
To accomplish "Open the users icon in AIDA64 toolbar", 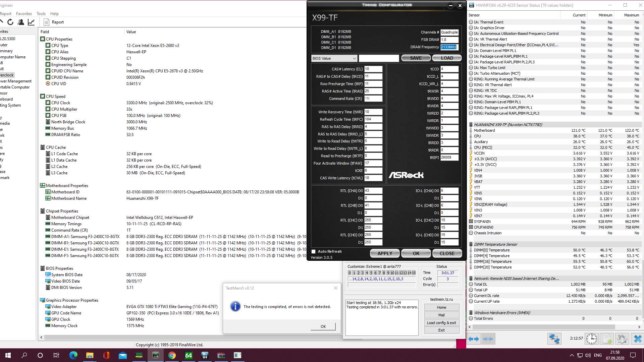I will pos(21,22).
